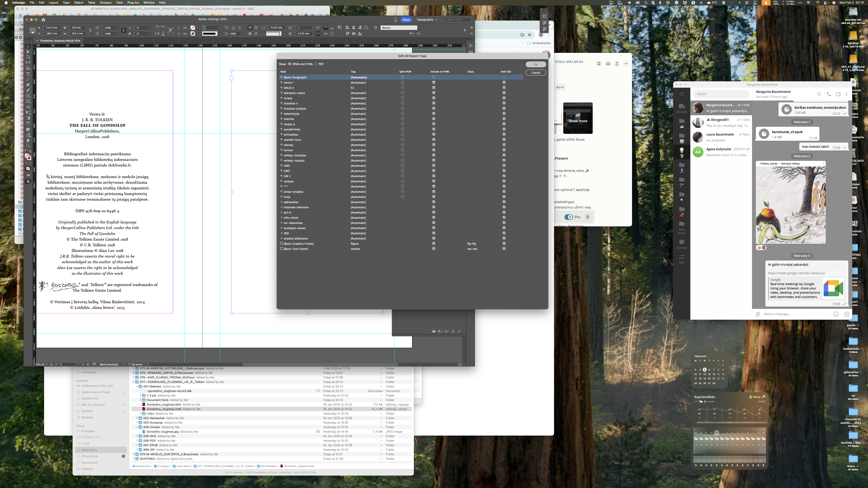
Task: Click the Eyedropper tool
Action: click(x=28, y=135)
